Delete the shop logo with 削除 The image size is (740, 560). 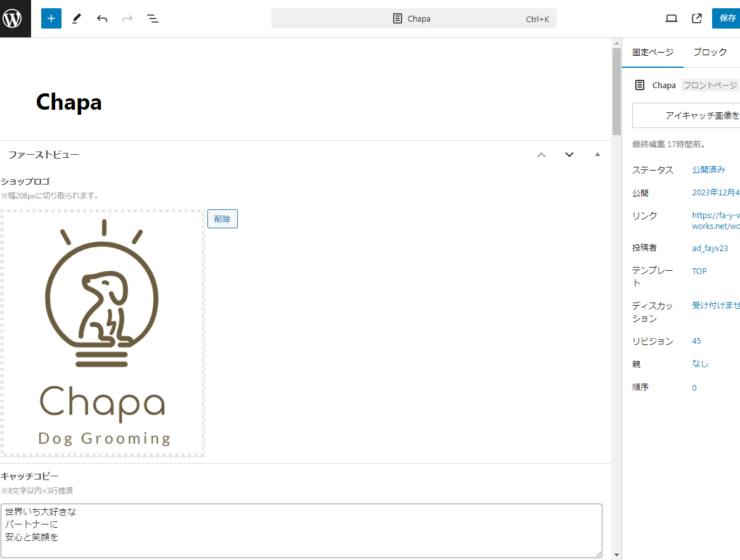(223, 219)
